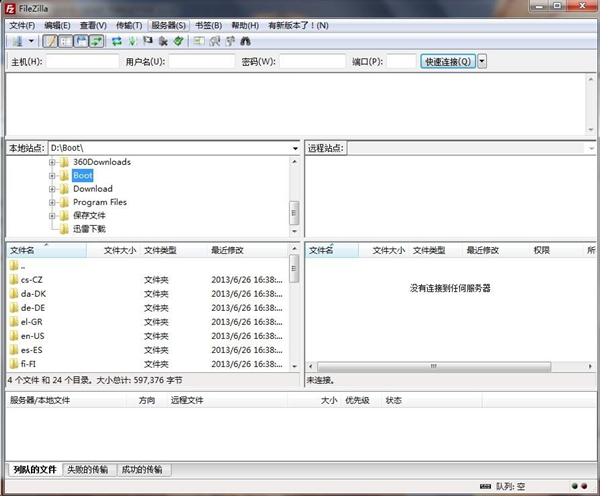Image resolution: width=600 pixels, height=496 pixels.
Task: Open the directory listing filters icon
Action: coord(199,41)
